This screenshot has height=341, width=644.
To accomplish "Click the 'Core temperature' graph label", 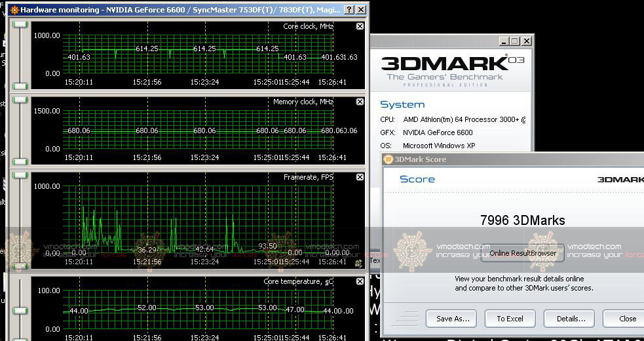I will coord(299,282).
